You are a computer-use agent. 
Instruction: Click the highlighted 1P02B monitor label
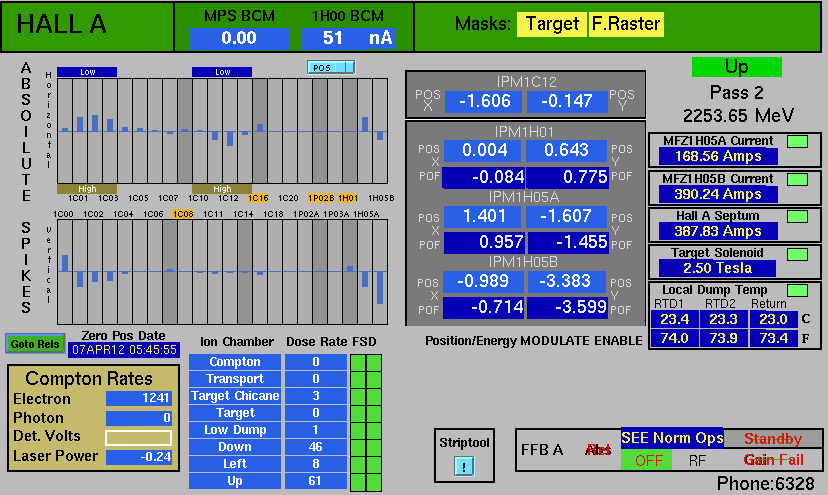pyautogui.click(x=321, y=198)
